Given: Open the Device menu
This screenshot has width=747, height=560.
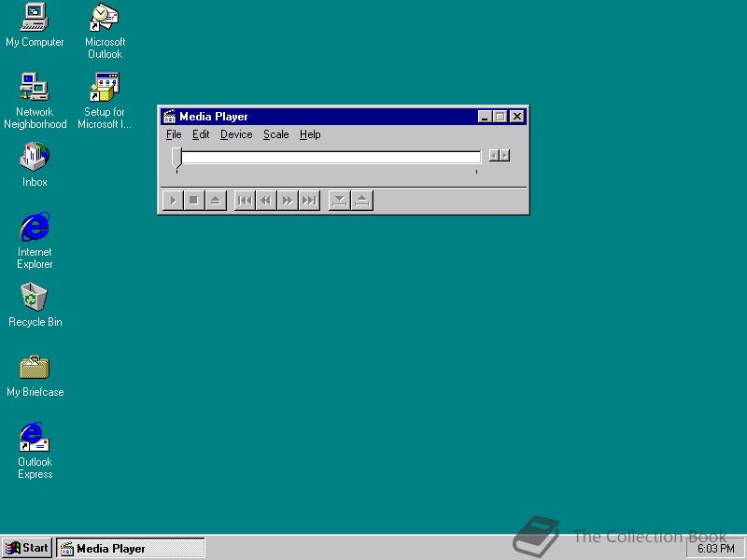Looking at the screenshot, I should [236, 134].
